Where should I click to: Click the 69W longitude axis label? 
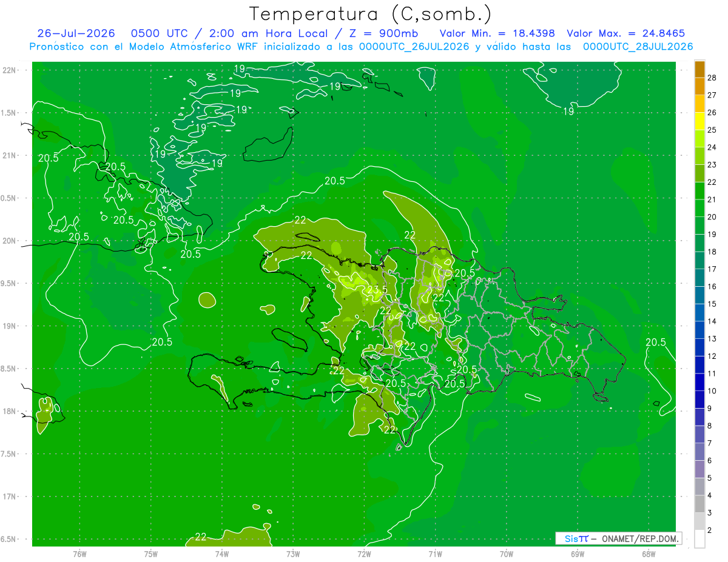tap(577, 554)
